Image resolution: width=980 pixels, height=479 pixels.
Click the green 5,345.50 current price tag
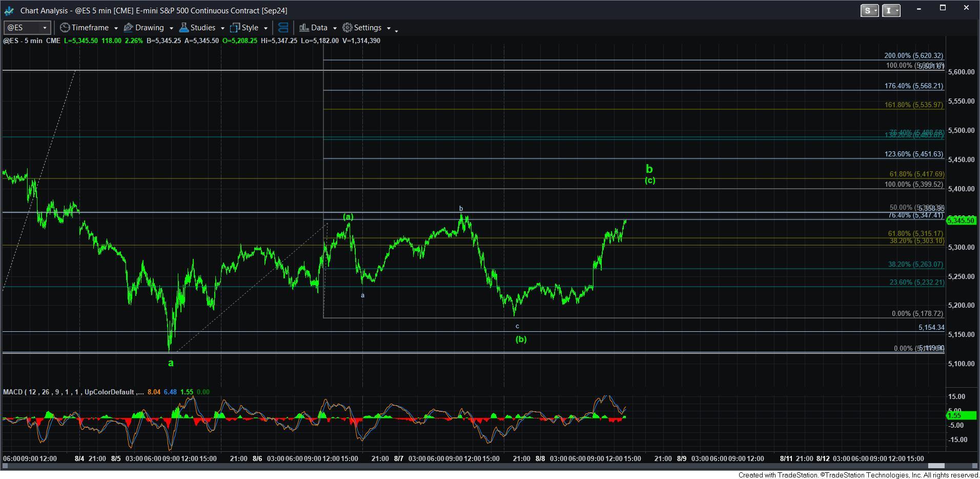pyautogui.click(x=961, y=221)
